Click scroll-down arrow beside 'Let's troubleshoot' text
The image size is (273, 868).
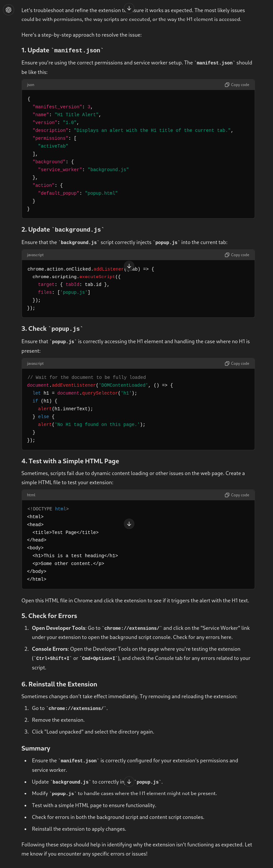point(129,8)
